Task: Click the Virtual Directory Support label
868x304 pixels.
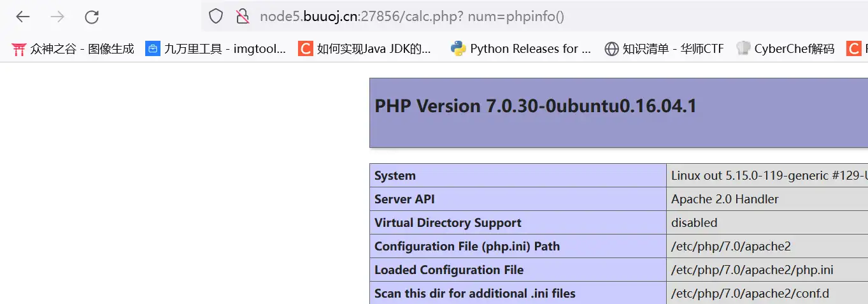Action: [448, 223]
